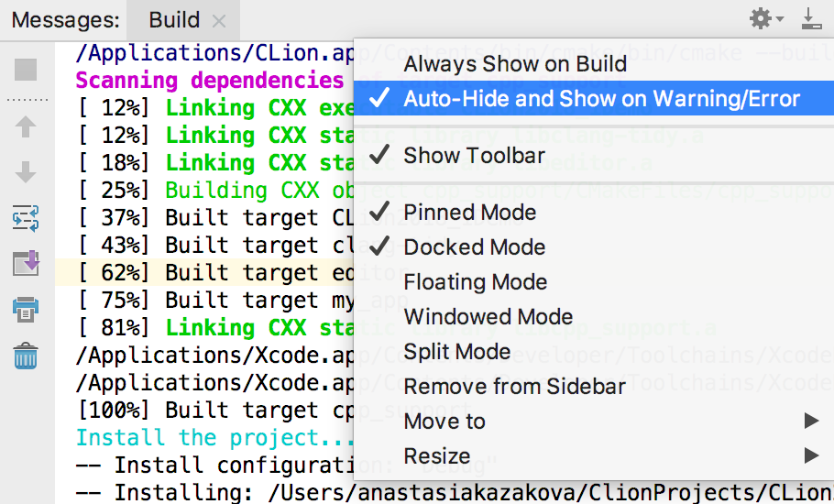This screenshot has height=504, width=834.
Task: Close the Build tab
Action: tap(219, 21)
